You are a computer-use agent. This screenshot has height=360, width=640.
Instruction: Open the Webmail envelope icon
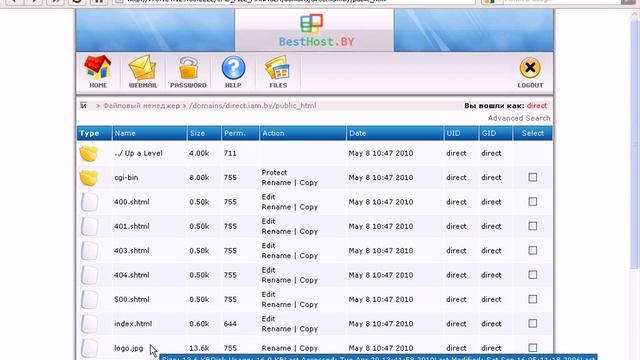click(142, 72)
